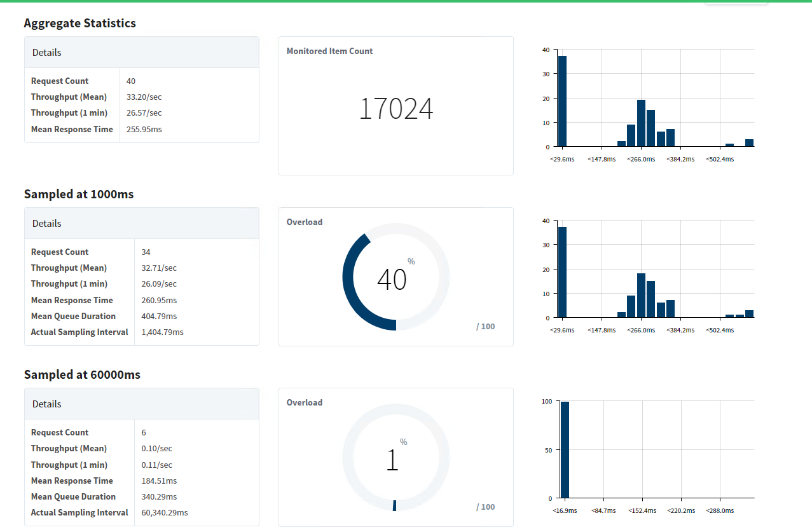Click the Request Count value 34
Image resolution: width=812 pixels, height=532 pixels.
tap(146, 252)
